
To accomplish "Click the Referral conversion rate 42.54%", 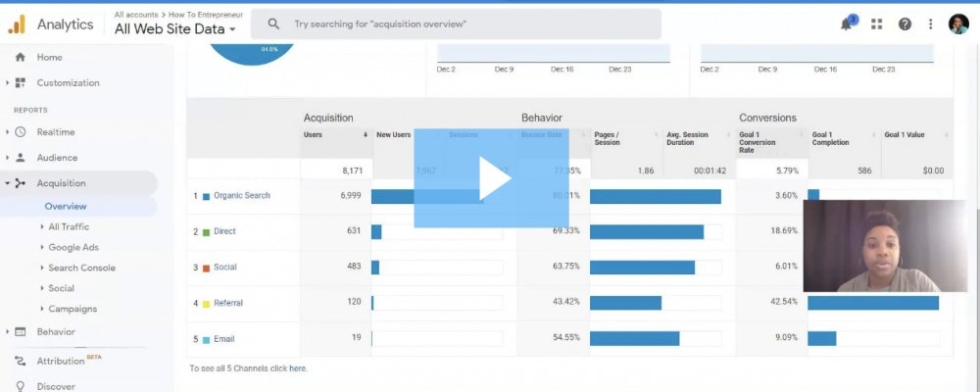I will (784, 301).
